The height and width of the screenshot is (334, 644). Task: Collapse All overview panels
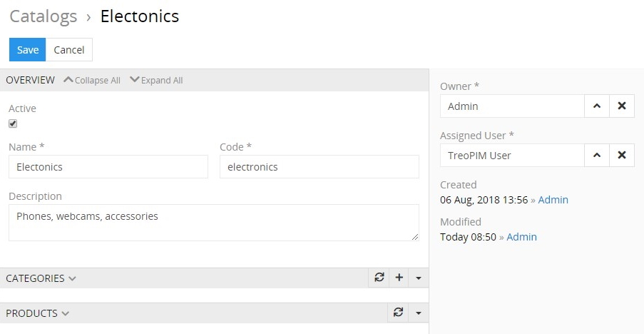click(x=92, y=80)
